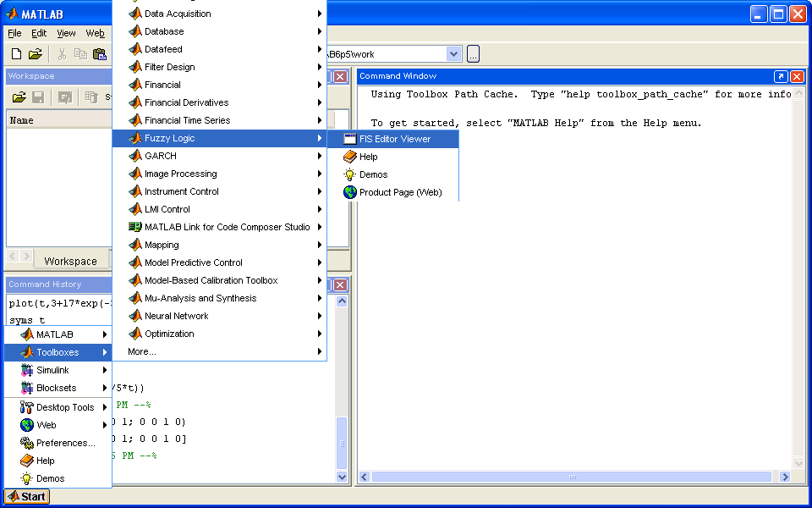Expand the Desktop Tools submenu arrow
Viewport: 812px width, 508px height.
pos(105,407)
